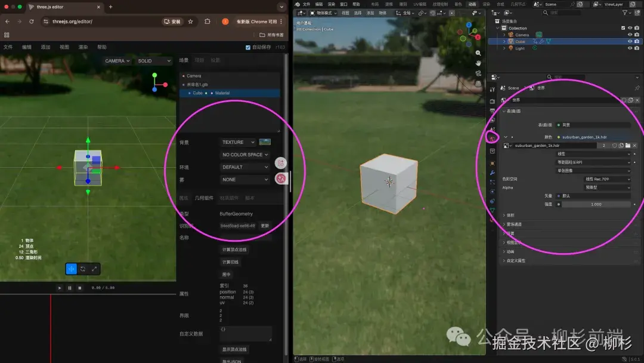Screen dimensions: 644x363
Task: Click Chrome extensions puzzle icon
Action: [x=207, y=21]
